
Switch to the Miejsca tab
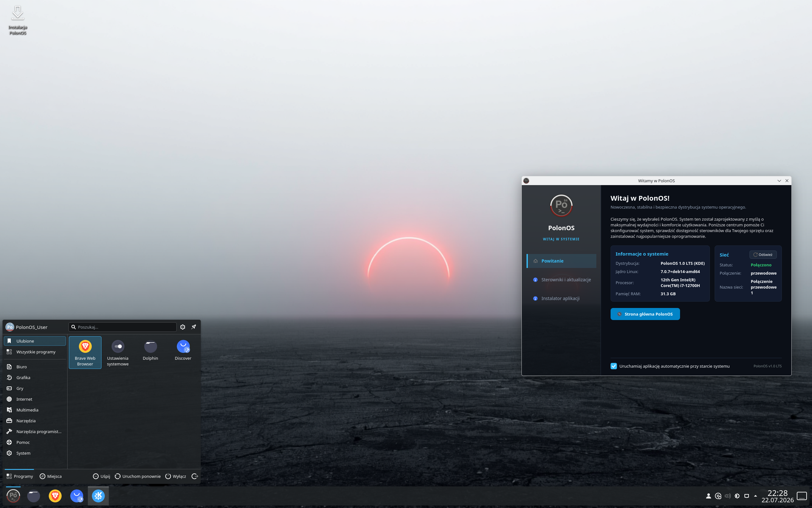(x=51, y=477)
